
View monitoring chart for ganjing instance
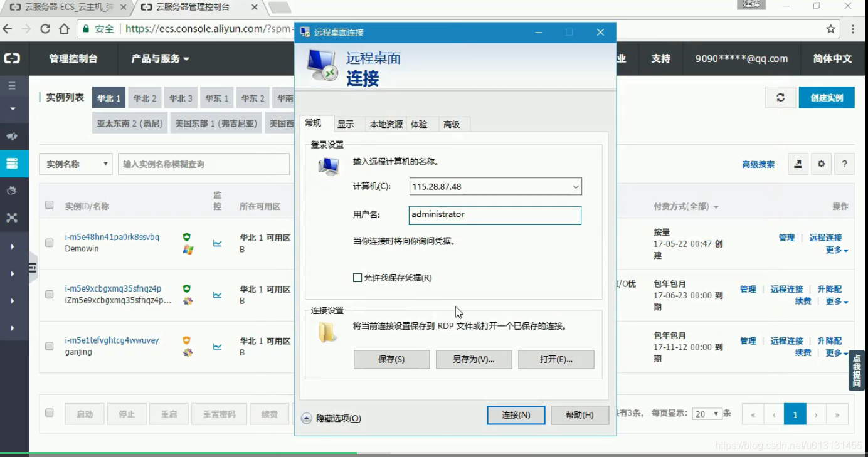[x=217, y=346]
